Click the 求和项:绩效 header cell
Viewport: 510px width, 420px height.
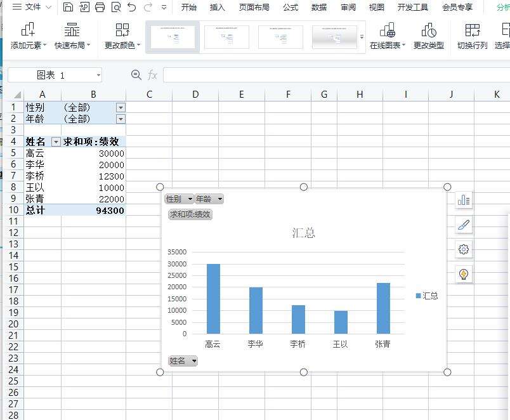point(93,141)
